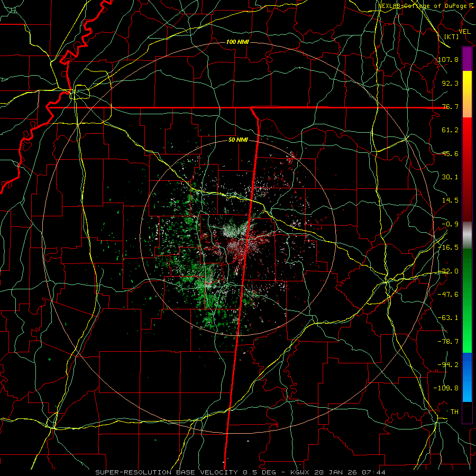Click the KGWX station identifier
The width and height of the screenshot is (476, 476).
pyautogui.click(x=300, y=472)
